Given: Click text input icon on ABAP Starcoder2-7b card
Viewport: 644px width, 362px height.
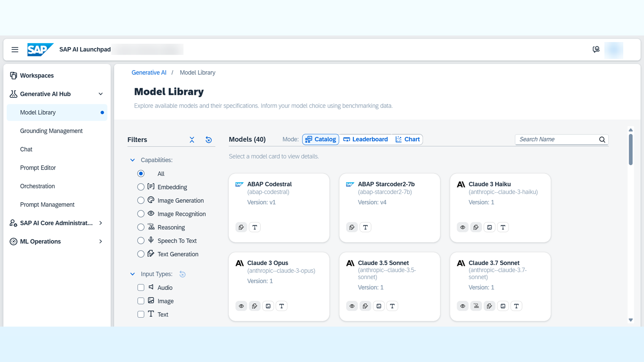Looking at the screenshot, I should pos(365,227).
